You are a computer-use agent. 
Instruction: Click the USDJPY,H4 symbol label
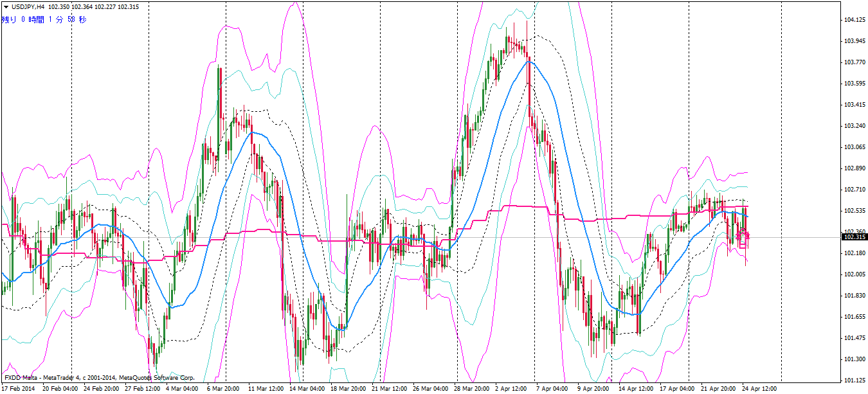tap(28, 6)
